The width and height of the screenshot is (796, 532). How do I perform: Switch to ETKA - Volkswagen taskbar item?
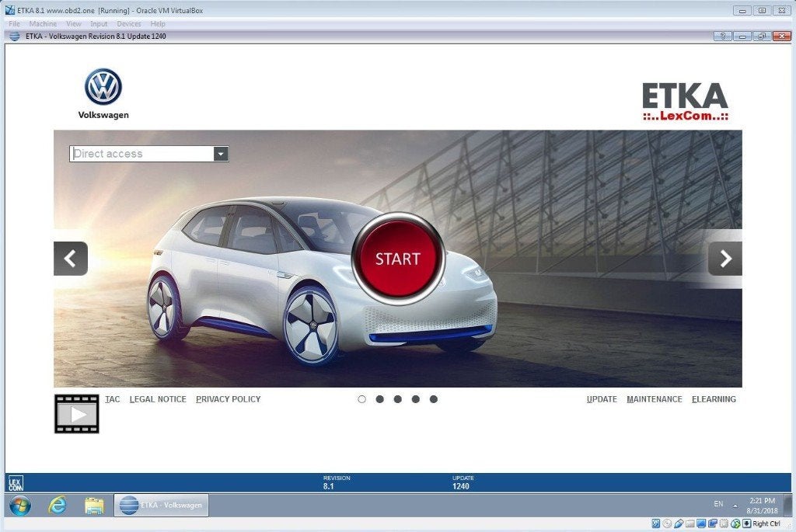coord(161,505)
